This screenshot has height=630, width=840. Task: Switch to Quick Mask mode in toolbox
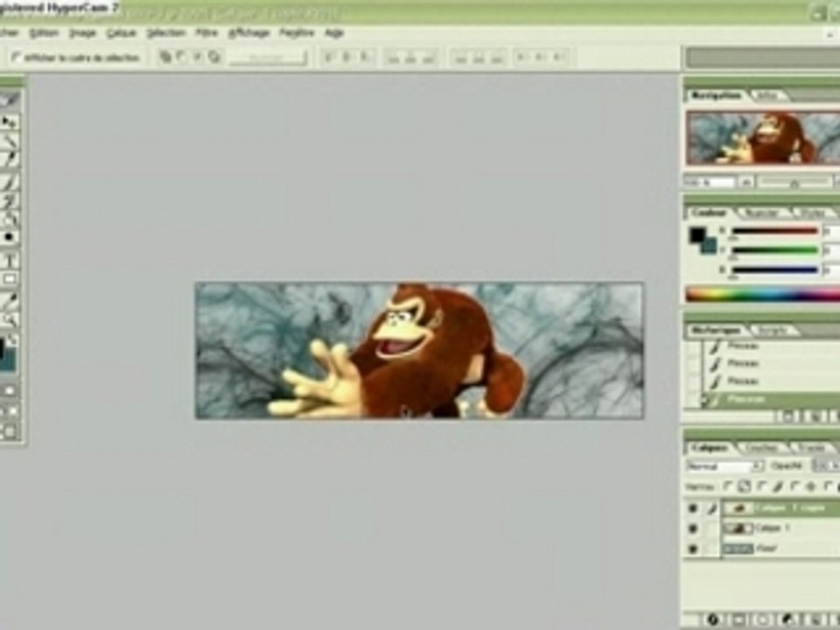click(9, 390)
